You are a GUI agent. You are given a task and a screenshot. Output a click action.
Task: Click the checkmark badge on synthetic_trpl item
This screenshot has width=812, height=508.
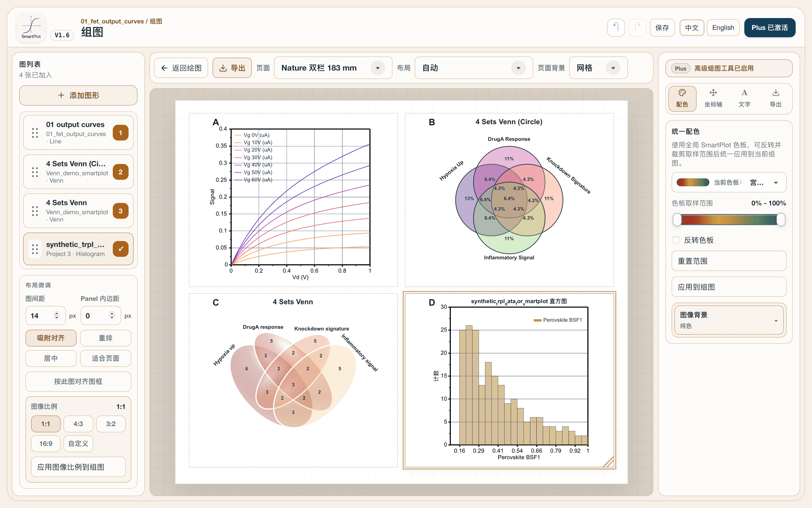coord(120,249)
